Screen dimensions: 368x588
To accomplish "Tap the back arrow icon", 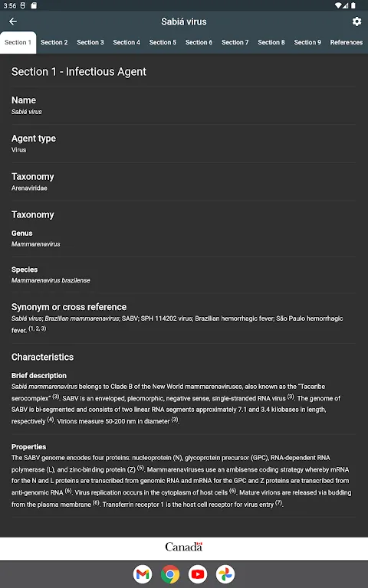I will coord(13,21).
